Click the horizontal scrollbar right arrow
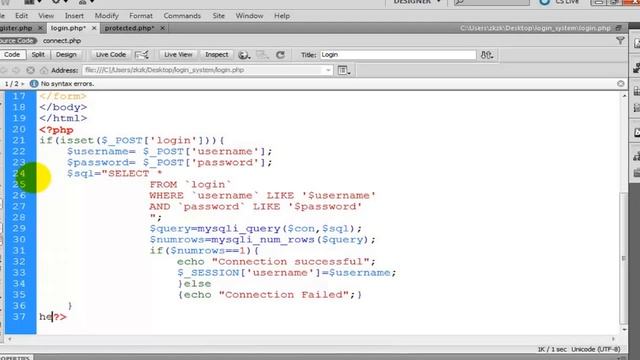Screen dimensions: 640x360 (x=613, y=339)
